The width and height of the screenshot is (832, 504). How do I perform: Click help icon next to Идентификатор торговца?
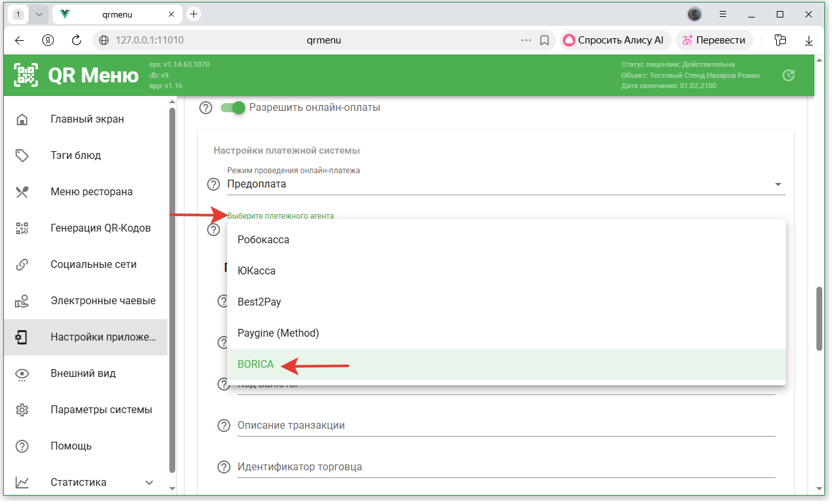[224, 467]
